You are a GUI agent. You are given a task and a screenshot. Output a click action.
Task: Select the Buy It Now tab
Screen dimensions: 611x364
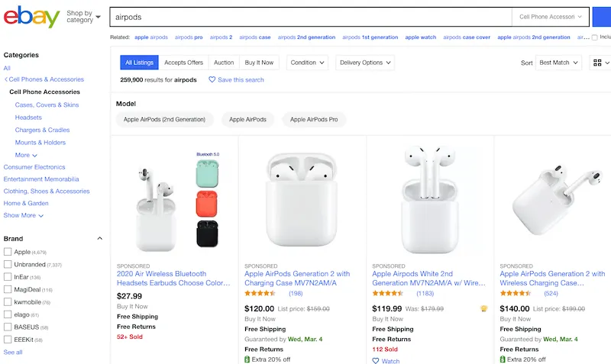tap(259, 63)
